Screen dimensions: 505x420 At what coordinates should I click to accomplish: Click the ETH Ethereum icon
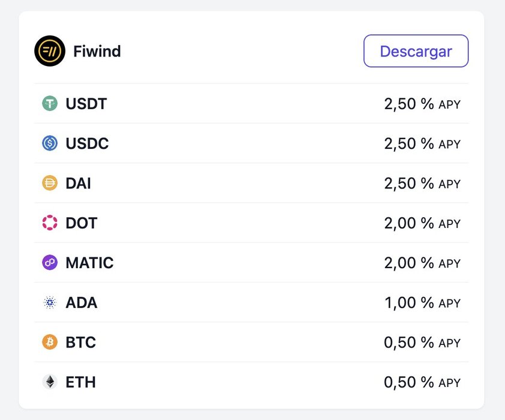50,382
